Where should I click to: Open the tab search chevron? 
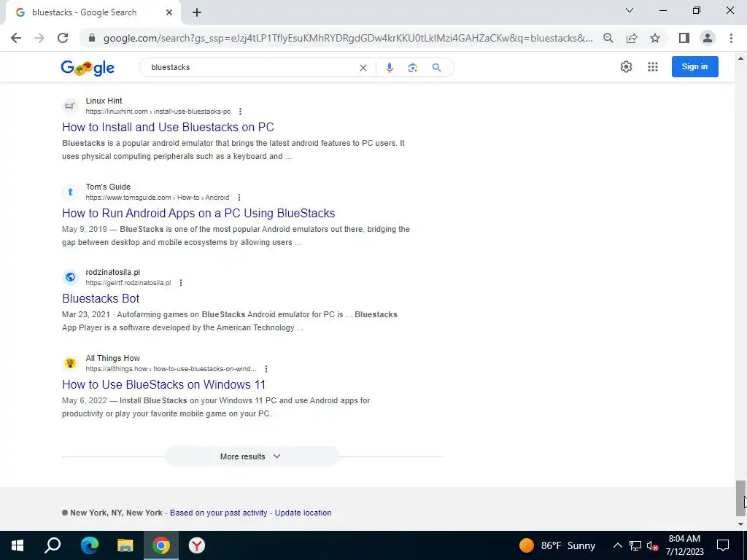[x=630, y=10]
